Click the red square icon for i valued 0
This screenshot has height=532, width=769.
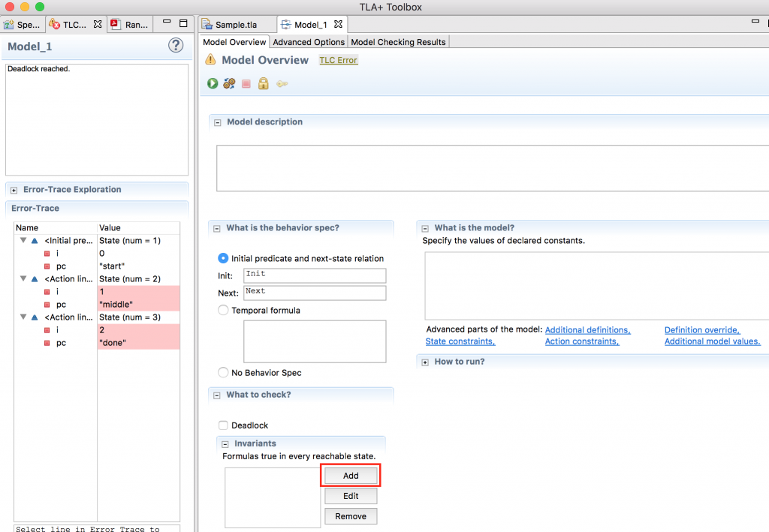(47, 254)
